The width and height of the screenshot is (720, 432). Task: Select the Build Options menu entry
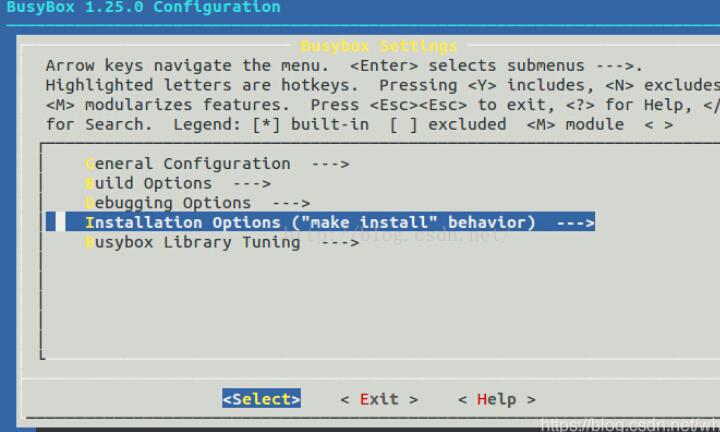click(x=148, y=183)
